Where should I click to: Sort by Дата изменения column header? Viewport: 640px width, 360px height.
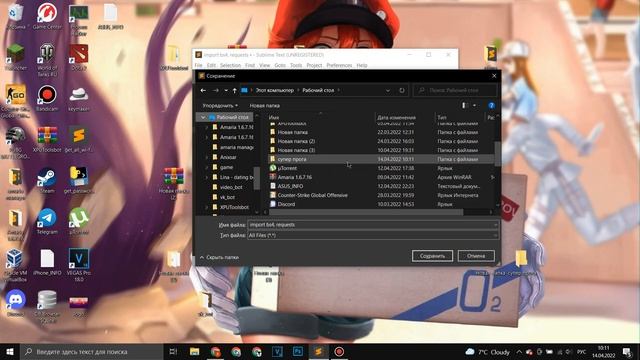[396, 118]
